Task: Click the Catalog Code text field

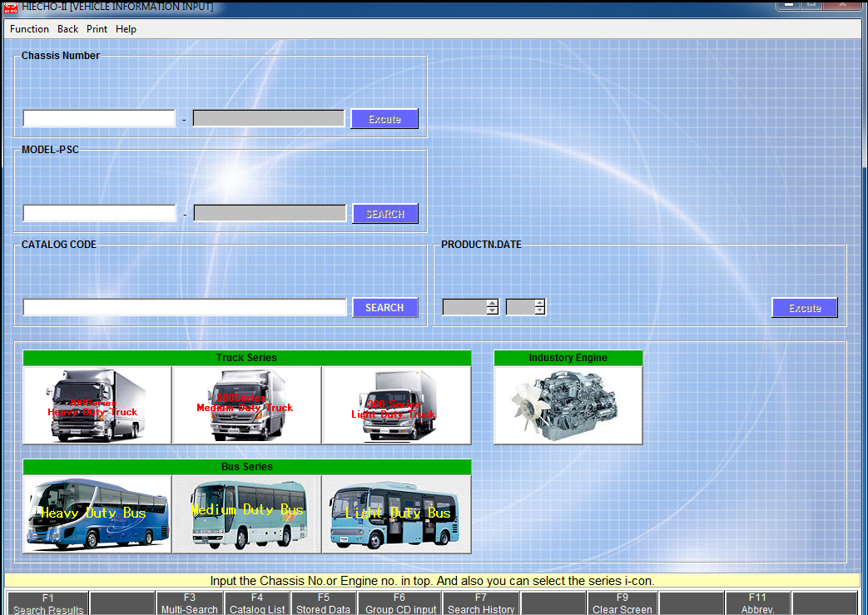Action: (x=185, y=308)
